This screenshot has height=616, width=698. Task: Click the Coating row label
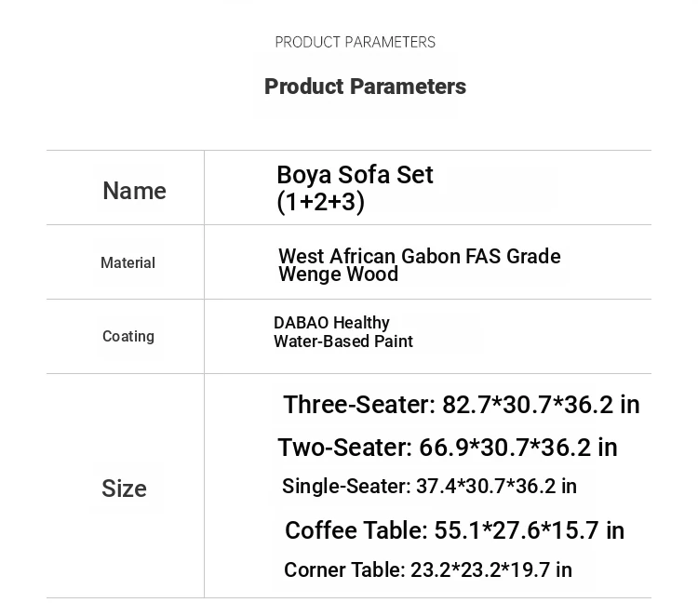click(x=128, y=337)
